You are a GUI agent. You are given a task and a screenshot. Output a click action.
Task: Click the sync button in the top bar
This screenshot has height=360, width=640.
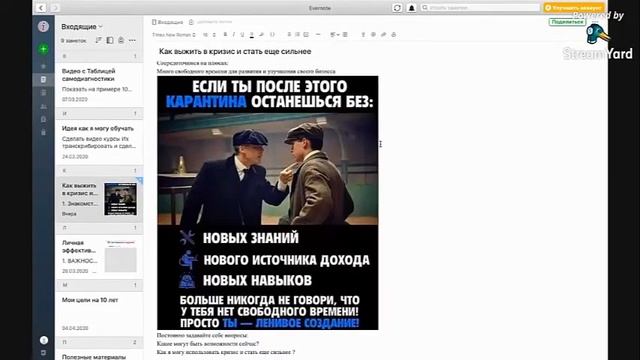pyautogui.click(x=397, y=8)
